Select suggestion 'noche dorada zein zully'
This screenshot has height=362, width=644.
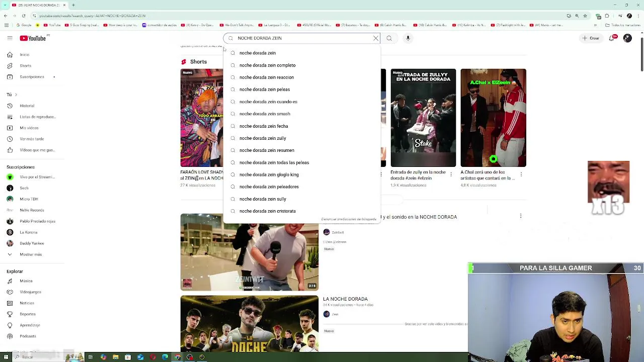tap(302, 138)
